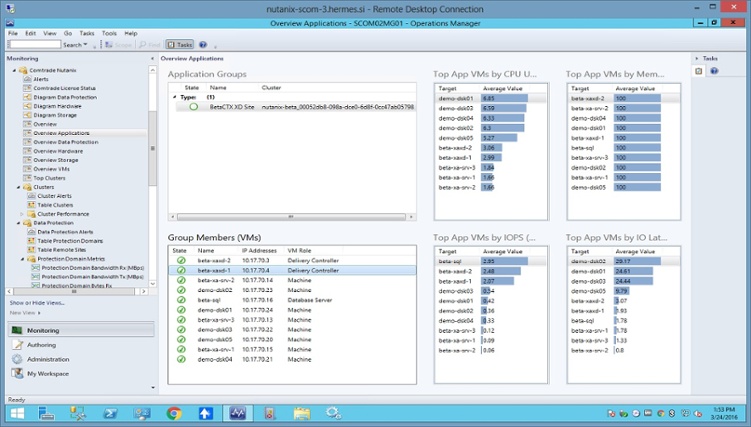Click the New View link
Viewport: 751px width, 427px height.
click(23, 313)
